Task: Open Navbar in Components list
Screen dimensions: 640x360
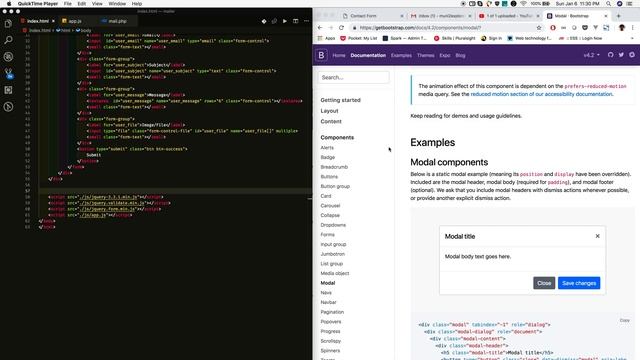Action: tap(329, 302)
